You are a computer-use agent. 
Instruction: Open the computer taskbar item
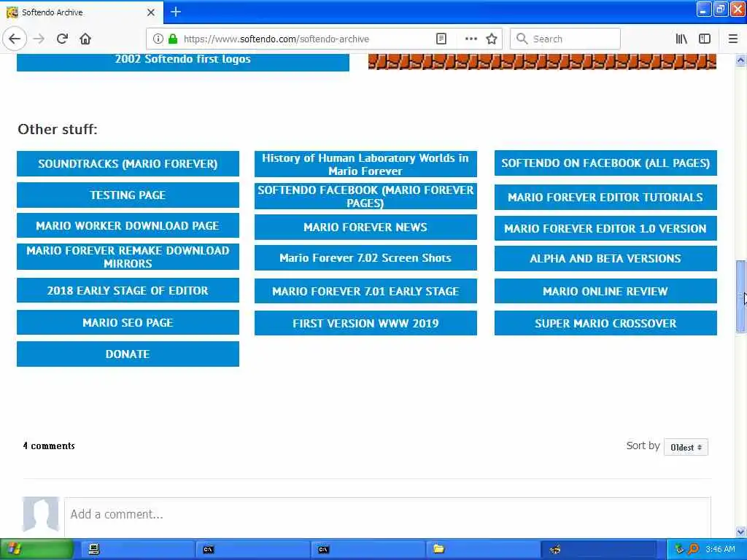tap(138, 550)
